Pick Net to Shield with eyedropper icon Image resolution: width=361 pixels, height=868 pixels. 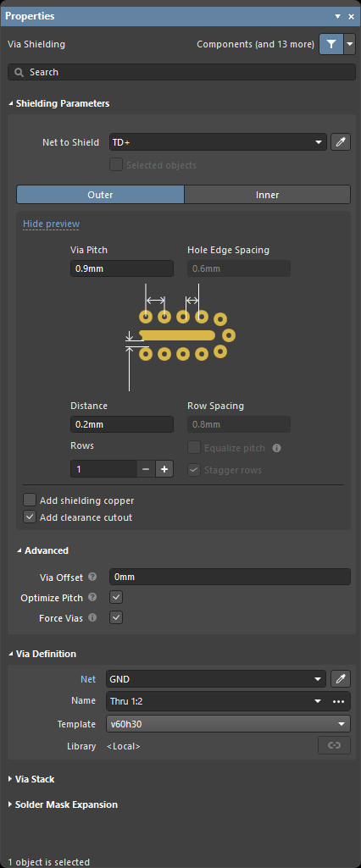tap(341, 142)
